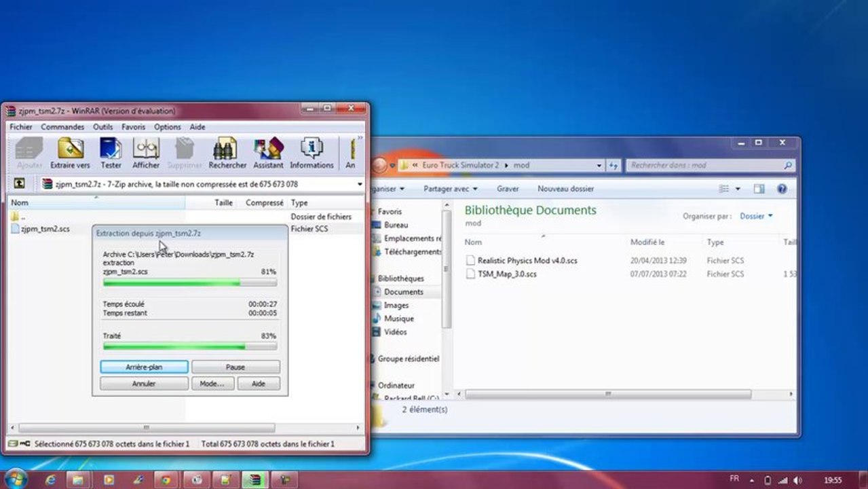Open the Commandes menu in WinRAR

(x=62, y=127)
